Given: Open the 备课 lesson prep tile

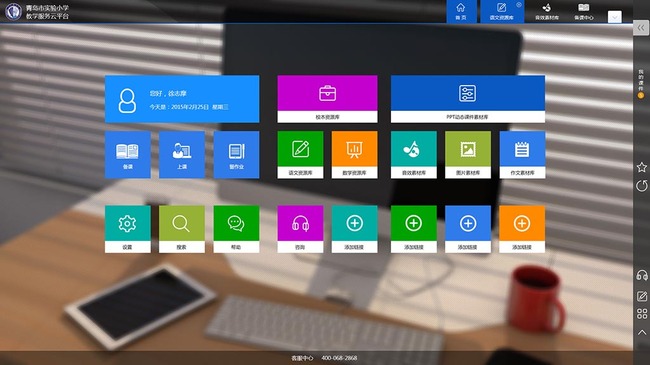Looking at the screenshot, I should (128, 155).
